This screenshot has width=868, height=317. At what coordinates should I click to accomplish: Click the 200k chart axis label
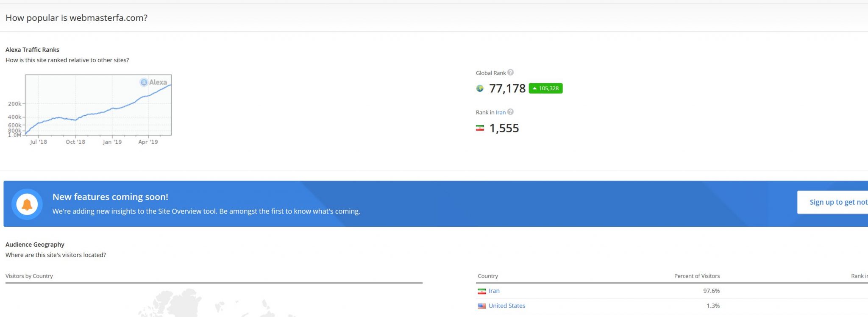pyautogui.click(x=14, y=104)
